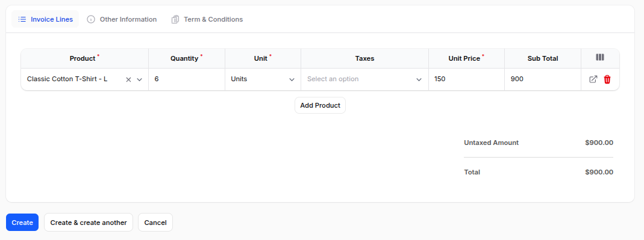Viewport: 644px width, 240px height.
Task: Open the Unit dropdown showing Units
Action: [x=263, y=79]
